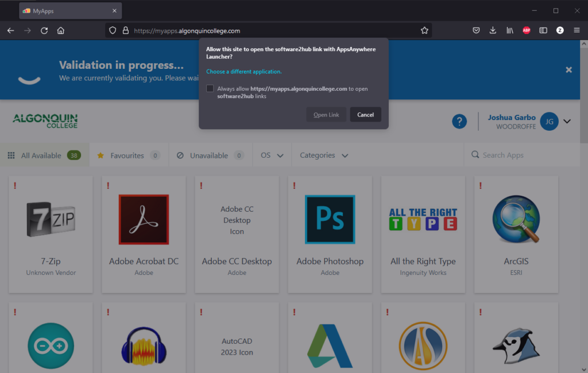This screenshot has width=588, height=373.
Task: Expand the Categories dropdown
Action: [323, 155]
